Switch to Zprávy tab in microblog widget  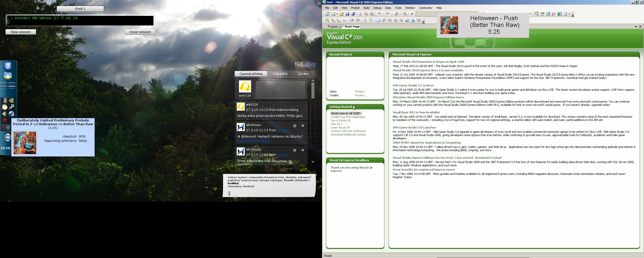(x=303, y=74)
